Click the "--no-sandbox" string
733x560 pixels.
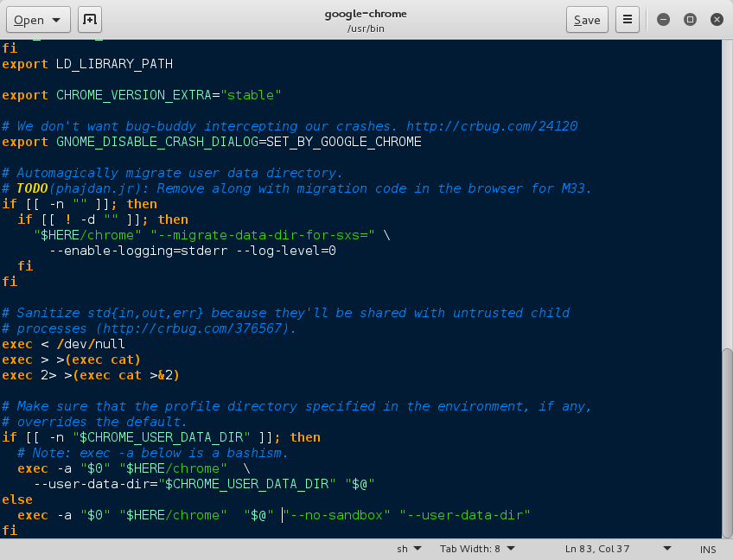(336, 515)
